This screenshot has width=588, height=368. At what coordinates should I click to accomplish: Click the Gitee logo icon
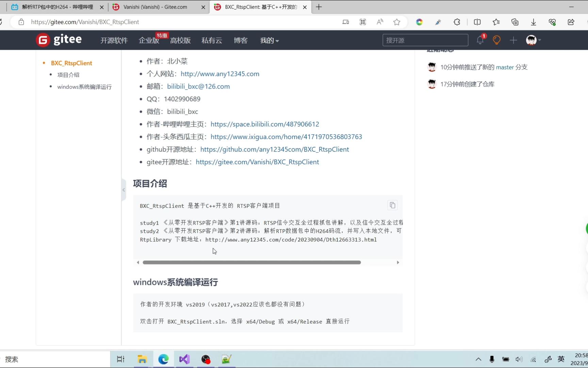(43, 40)
